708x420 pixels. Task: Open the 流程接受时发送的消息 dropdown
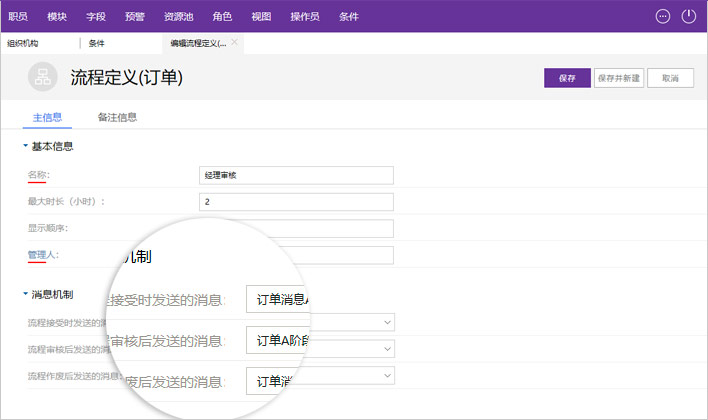point(387,323)
